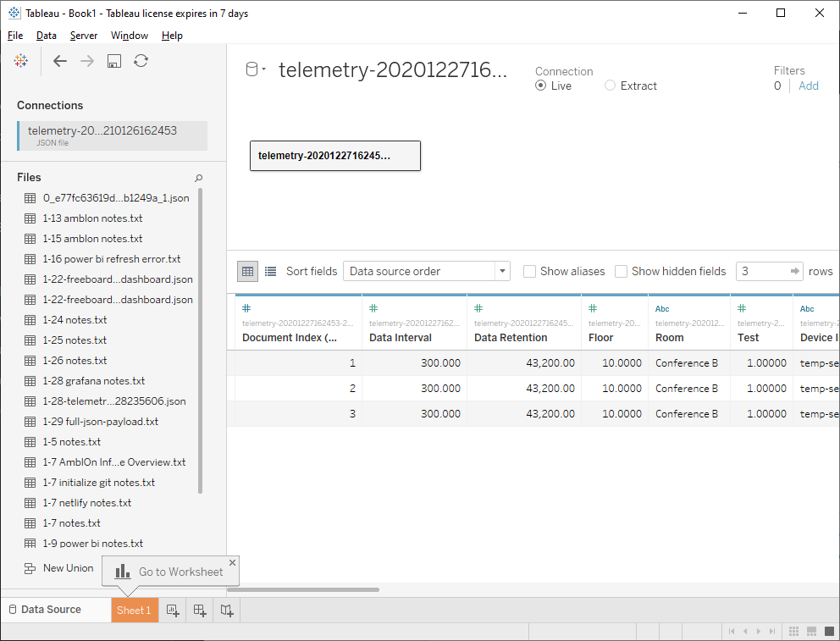The height and width of the screenshot is (641, 840).
Task: Change Room field Abc type icon
Action: (662, 308)
